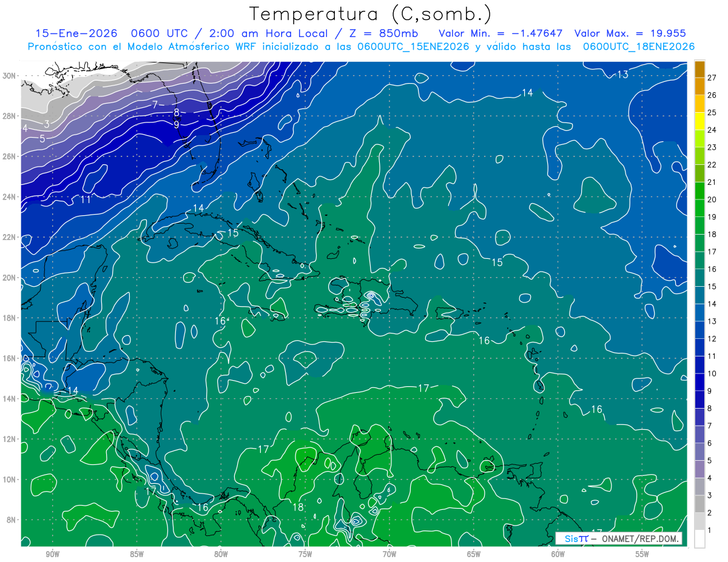Click the latitude axis label "16N"

tap(10, 358)
